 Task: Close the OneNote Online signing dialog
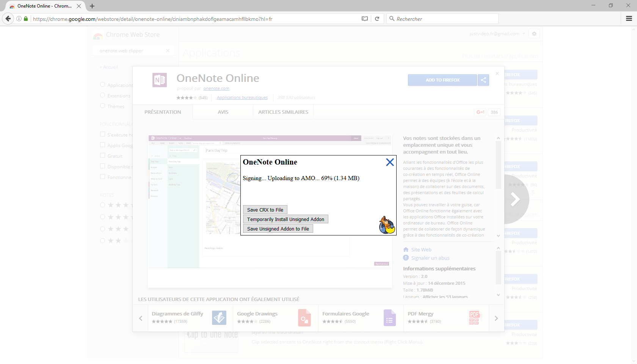click(390, 162)
